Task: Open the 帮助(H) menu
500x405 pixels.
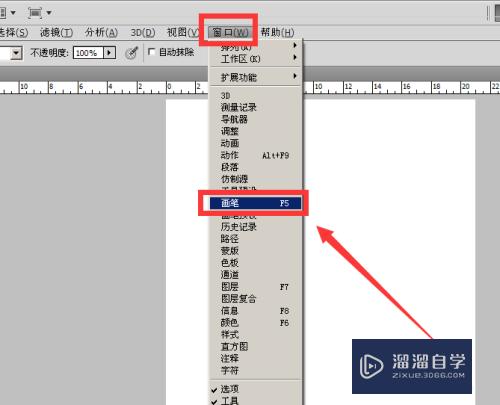Action: (277, 32)
